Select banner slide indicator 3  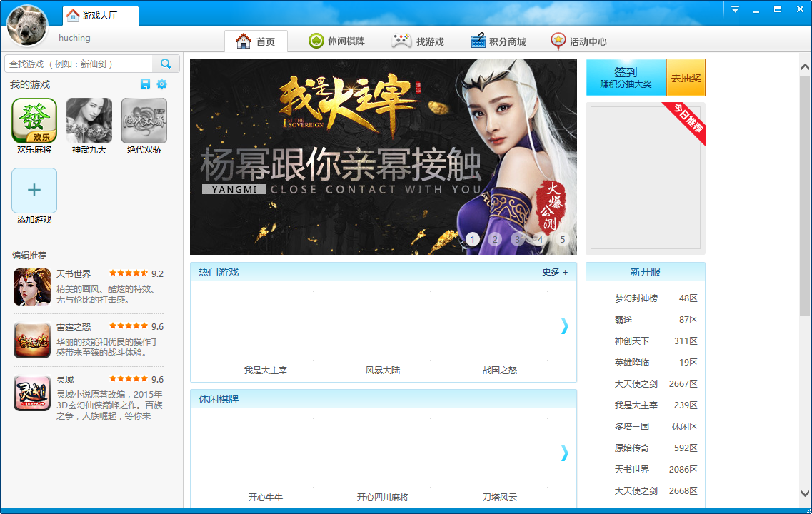517,239
